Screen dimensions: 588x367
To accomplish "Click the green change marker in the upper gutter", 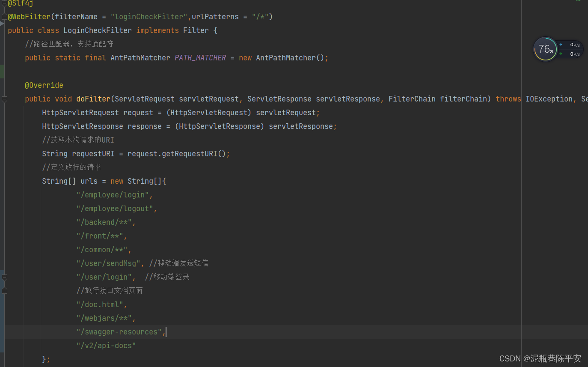I will (1, 72).
